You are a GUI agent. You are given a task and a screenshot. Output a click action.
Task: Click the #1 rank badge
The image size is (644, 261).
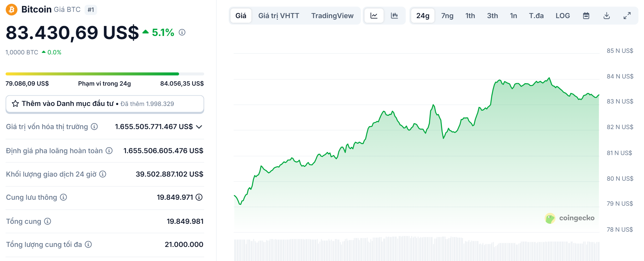pyautogui.click(x=91, y=10)
